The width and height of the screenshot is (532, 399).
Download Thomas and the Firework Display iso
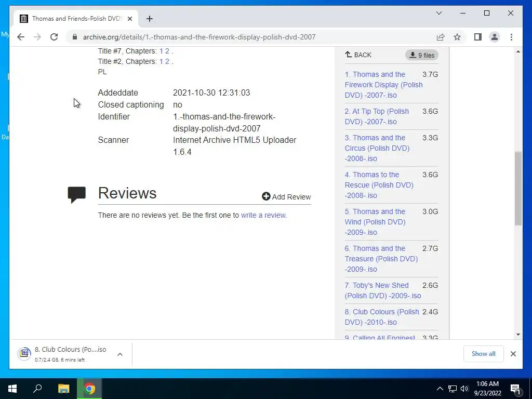[x=383, y=85]
